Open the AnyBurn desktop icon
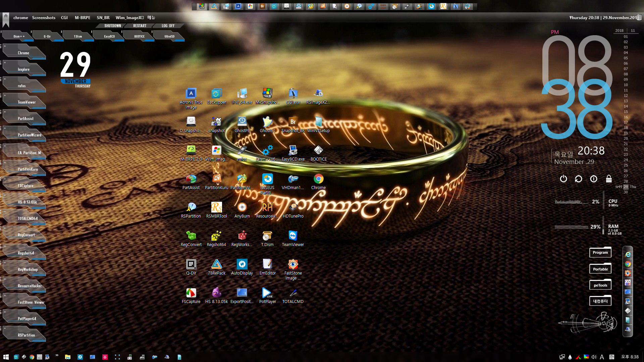The height and width of the screenshot is (362, 644). 242,210
